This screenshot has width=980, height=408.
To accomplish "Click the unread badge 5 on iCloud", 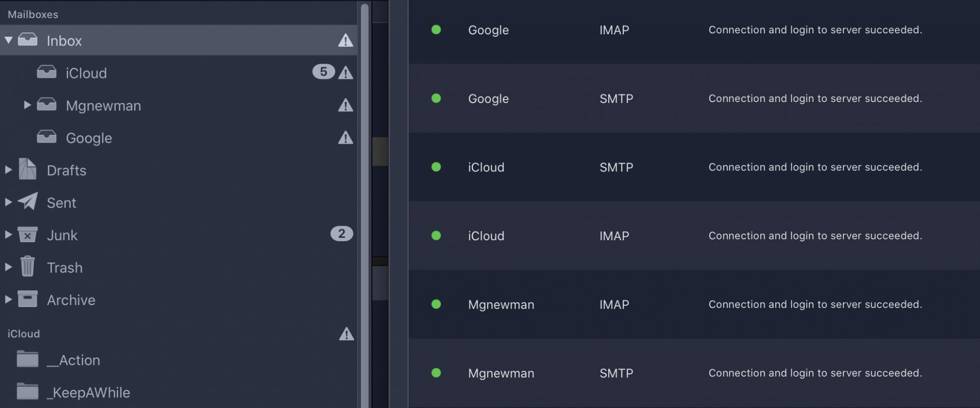I will (x=323, y=72).
